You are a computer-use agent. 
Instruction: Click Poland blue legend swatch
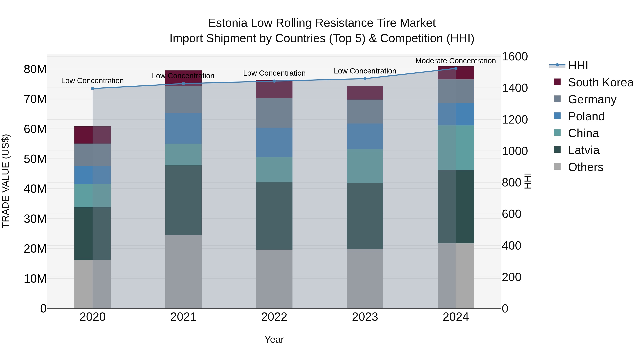click(x=557, y=116)
